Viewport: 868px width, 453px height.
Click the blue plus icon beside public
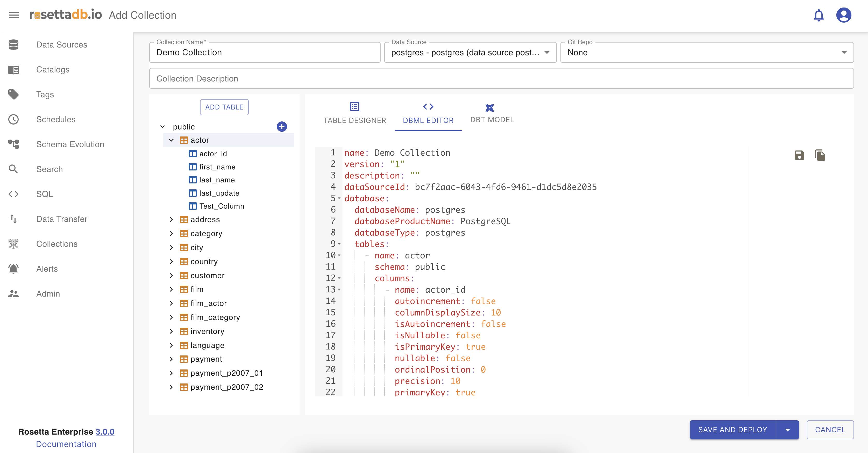click(x=282, y=127)
